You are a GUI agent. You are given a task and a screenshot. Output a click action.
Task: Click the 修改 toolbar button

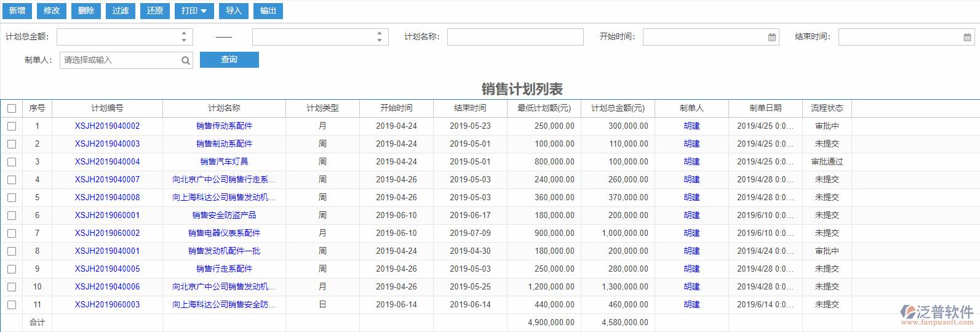pos(52,10)
